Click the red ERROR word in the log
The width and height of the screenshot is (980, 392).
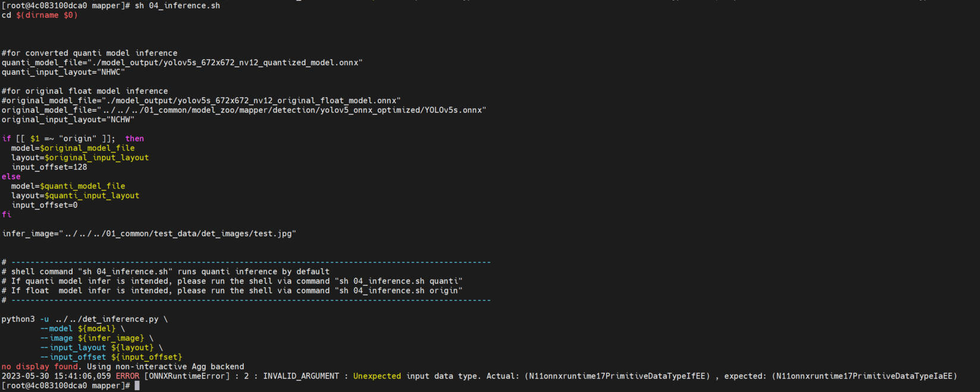(x=127, y=376)
